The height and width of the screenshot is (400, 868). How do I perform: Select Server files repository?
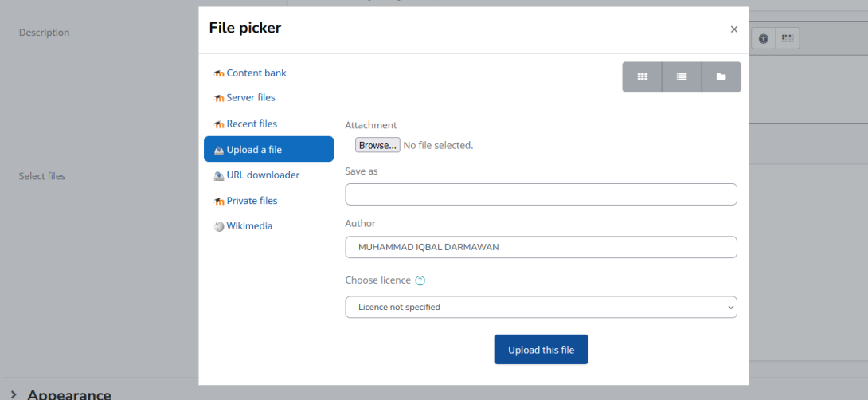250,97
